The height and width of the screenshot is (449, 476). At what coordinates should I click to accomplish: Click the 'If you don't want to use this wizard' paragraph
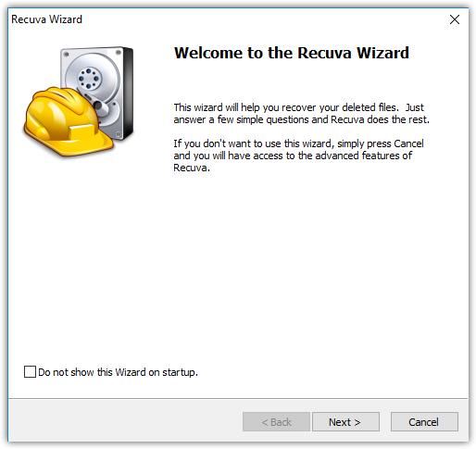point(298,156)
